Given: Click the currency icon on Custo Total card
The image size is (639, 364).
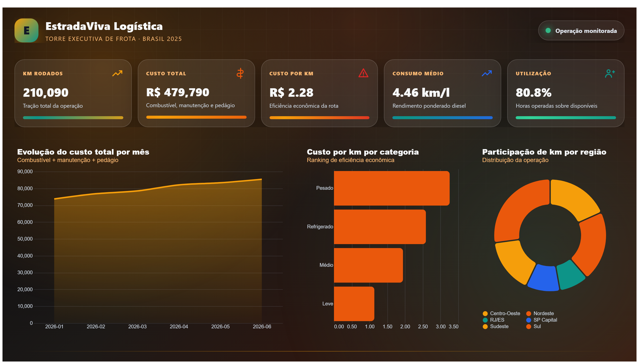Looking at the screenshot, I should point(240,73).
